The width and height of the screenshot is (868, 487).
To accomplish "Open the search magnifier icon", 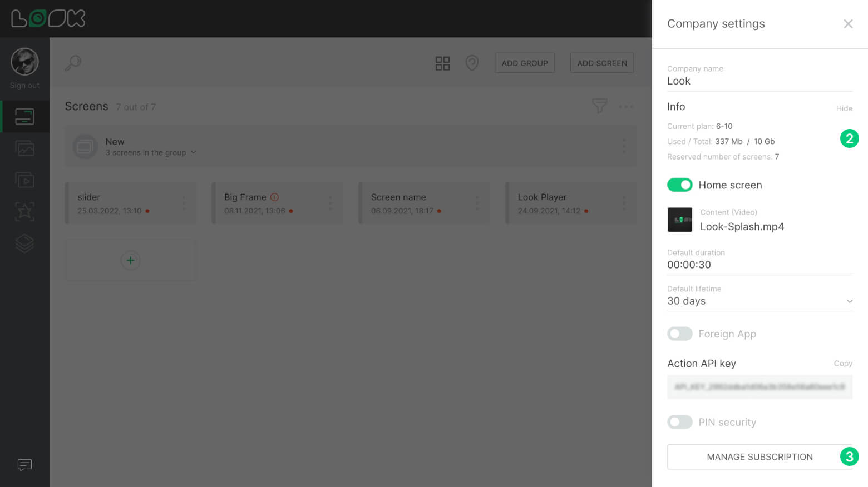I will (x=73, y=63).
